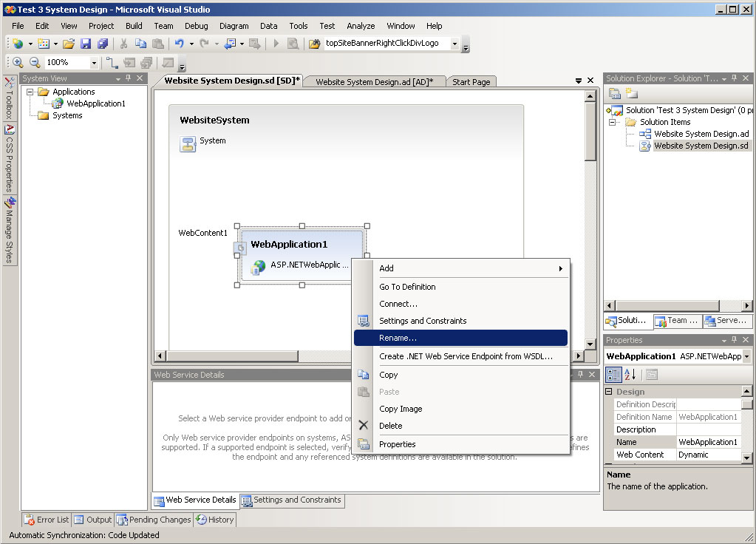The width and height of the screenshot is (756, 544).
Task: Close the Web Service Details panel
Action: point(592,374)
